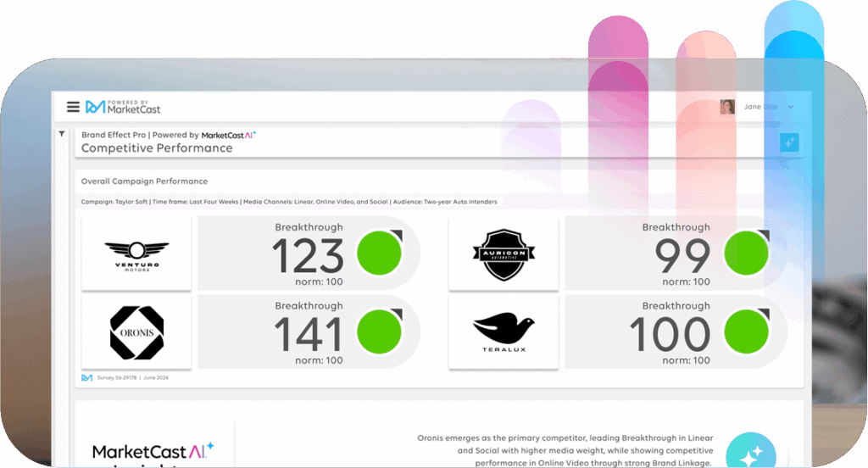This screenshot has height=468, width=868.
Task: Click green status circle next to 100
Action: pyautogui.click(x=746, y=332)
